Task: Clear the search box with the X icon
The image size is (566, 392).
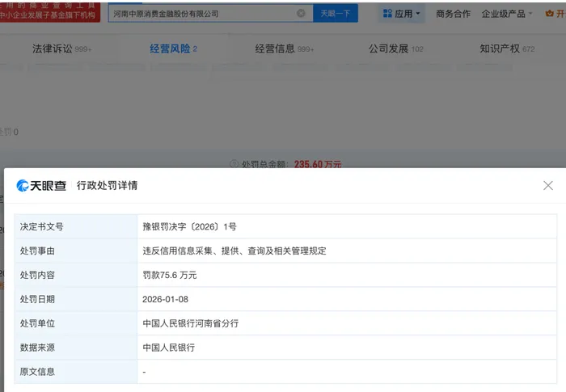Action: pos(301,14)
